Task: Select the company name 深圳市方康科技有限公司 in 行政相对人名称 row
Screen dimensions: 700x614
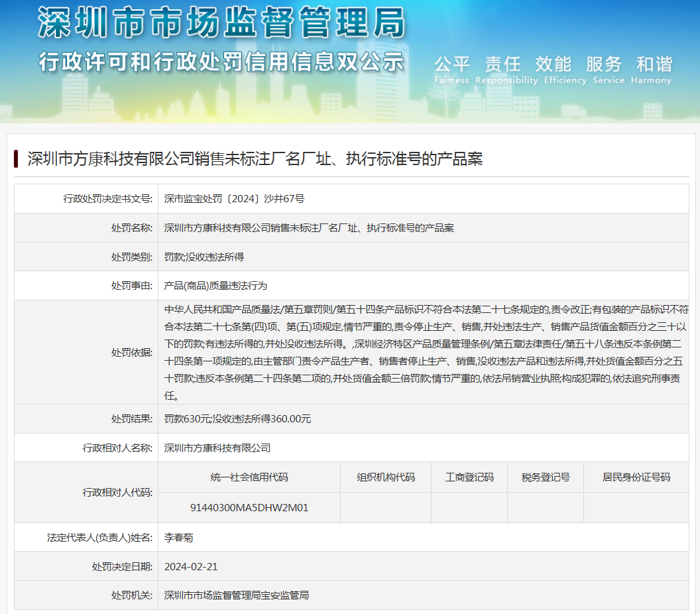Action: (217, 448)
